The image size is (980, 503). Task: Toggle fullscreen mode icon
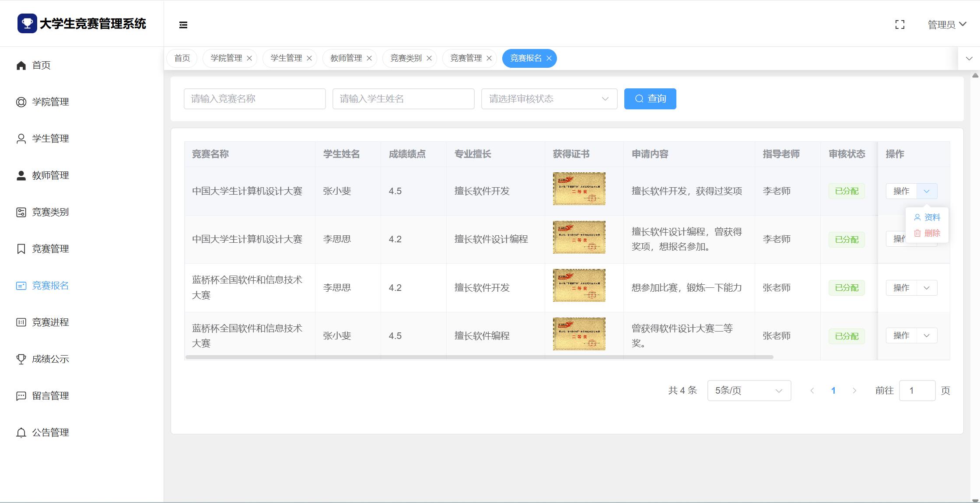click(899, 25)
